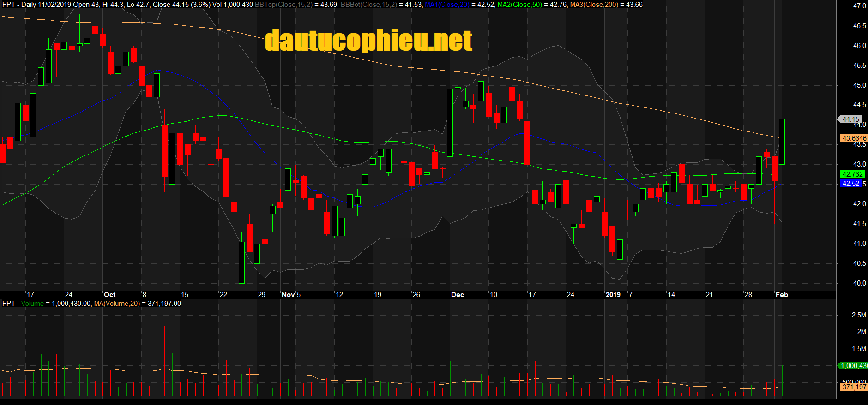This screenshot has height=405, width=868.
Task: Click the green 1,000,430 volume value tag
Action: coord(853,366)
